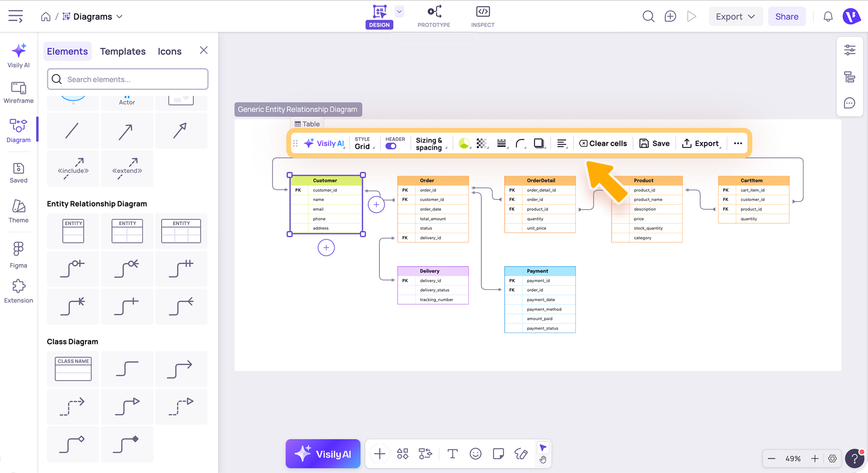Open the Diagram panel
This screenshot has width=868, height=473.
pyautogui.click(x=18, y=131)
